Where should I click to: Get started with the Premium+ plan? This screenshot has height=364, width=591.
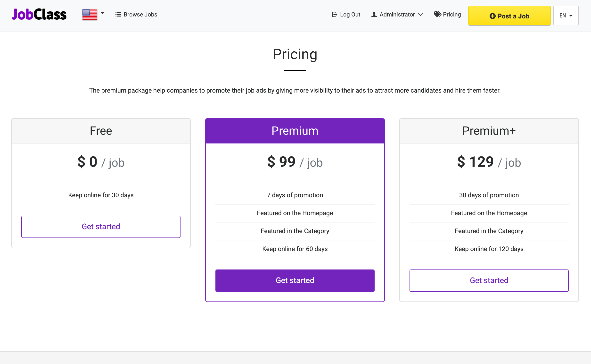pyautogui.click(x=489, y=280)
